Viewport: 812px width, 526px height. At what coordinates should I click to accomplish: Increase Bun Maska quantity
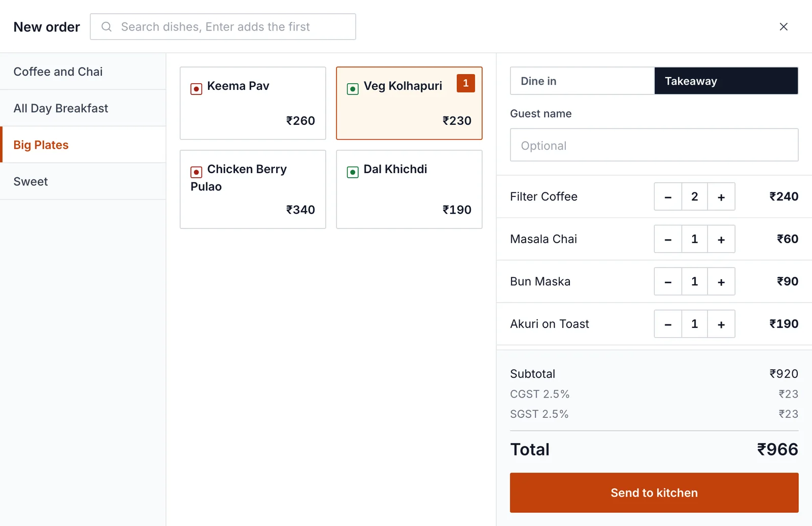[x=721, y=281]
